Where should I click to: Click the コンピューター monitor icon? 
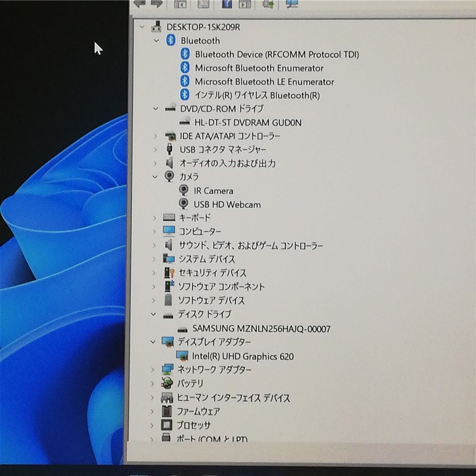click(x=169, y=231)
